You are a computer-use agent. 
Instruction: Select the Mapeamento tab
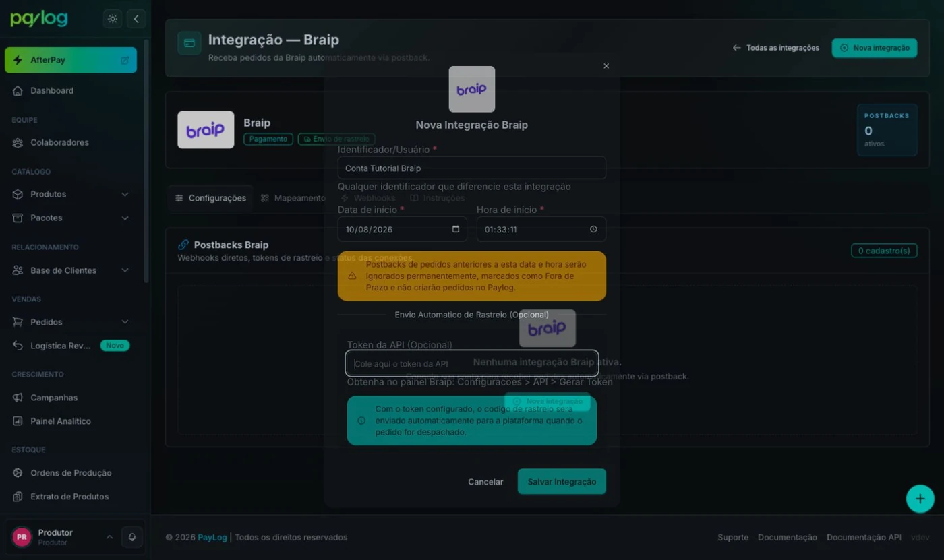293,198
